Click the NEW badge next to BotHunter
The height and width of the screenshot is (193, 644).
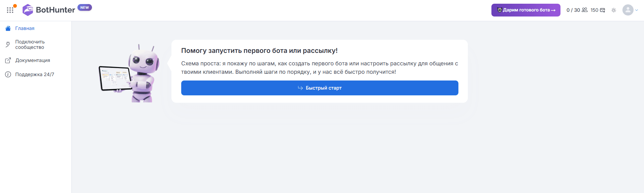(x=85, y=7)
